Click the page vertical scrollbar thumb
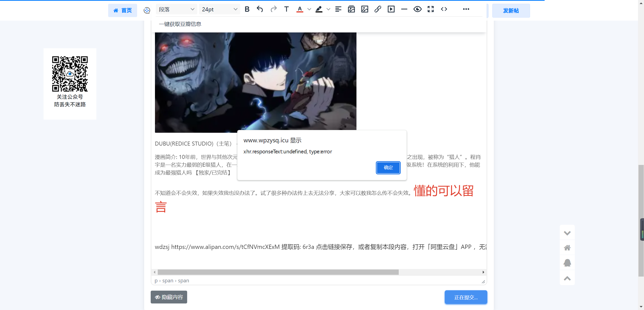Viewport: 644px width, 310px height. pos(641,221)
